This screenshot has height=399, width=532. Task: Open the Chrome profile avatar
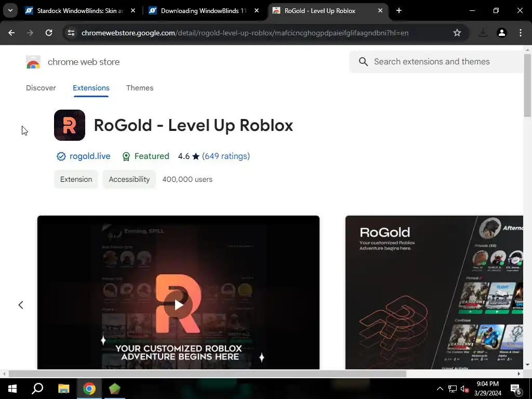[502, 33]
